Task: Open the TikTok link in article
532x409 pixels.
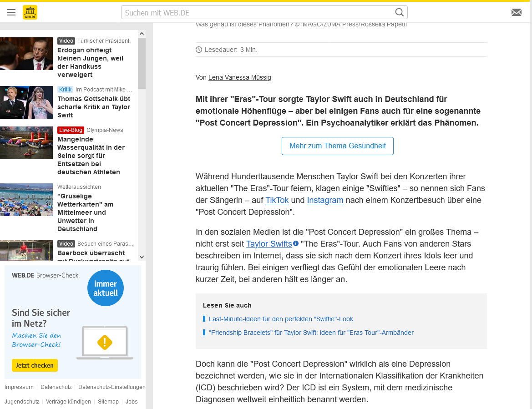Action: [277, 200]
